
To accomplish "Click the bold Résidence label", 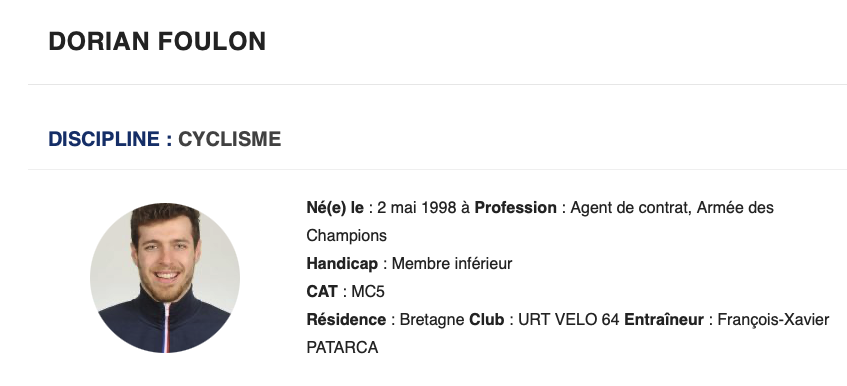I will pyautogui.click(x=346, y=320).
